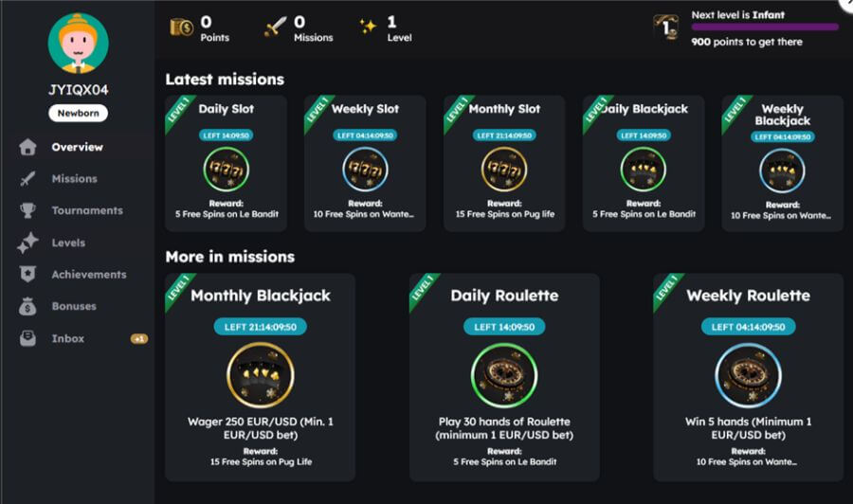Go to Missions in the sidebar
Screen dimensions: 853x504
click(74, 179)
